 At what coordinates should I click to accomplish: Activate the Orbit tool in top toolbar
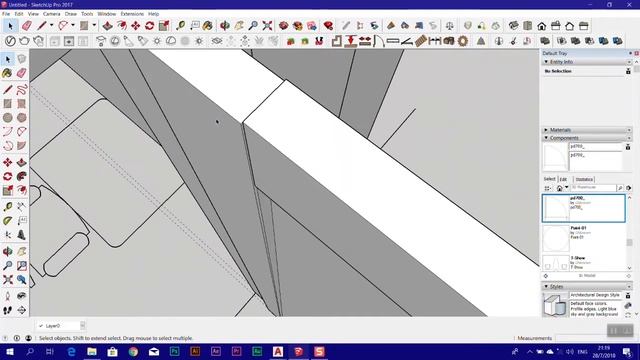[x=225, y=26]
